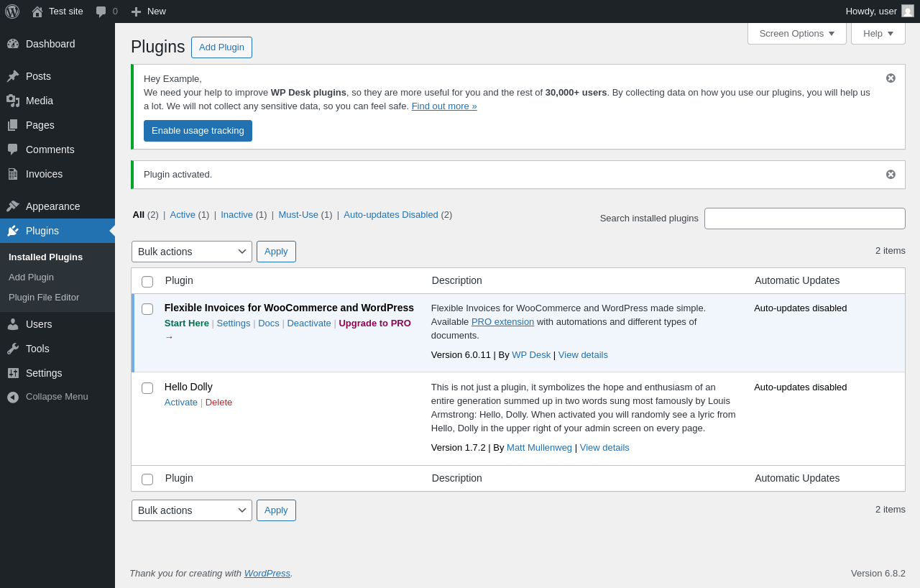Screen dimensions: 920x588
Task: Open the top Bulk actions dropdown
Action: point(191,252)
